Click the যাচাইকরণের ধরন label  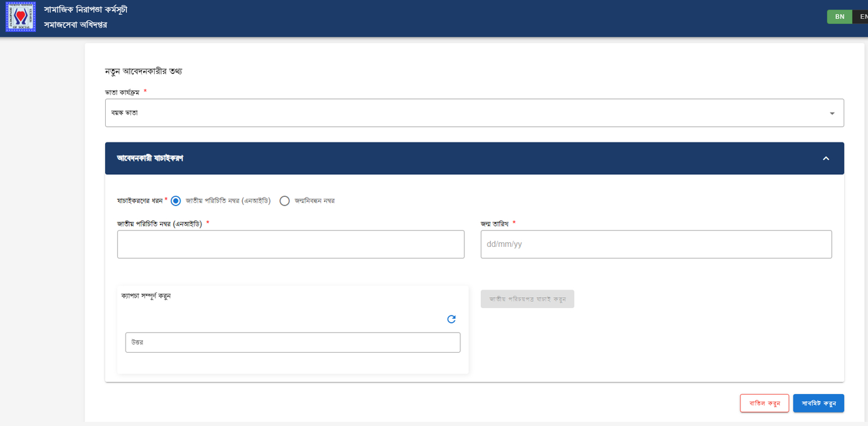tap(140, 201)
